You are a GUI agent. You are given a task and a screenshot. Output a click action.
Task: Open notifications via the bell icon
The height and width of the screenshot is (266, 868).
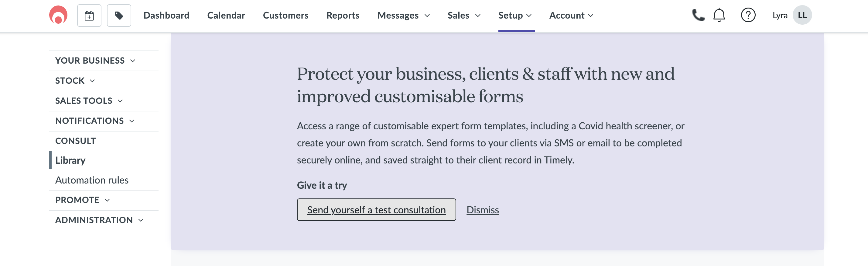(719, 15)
